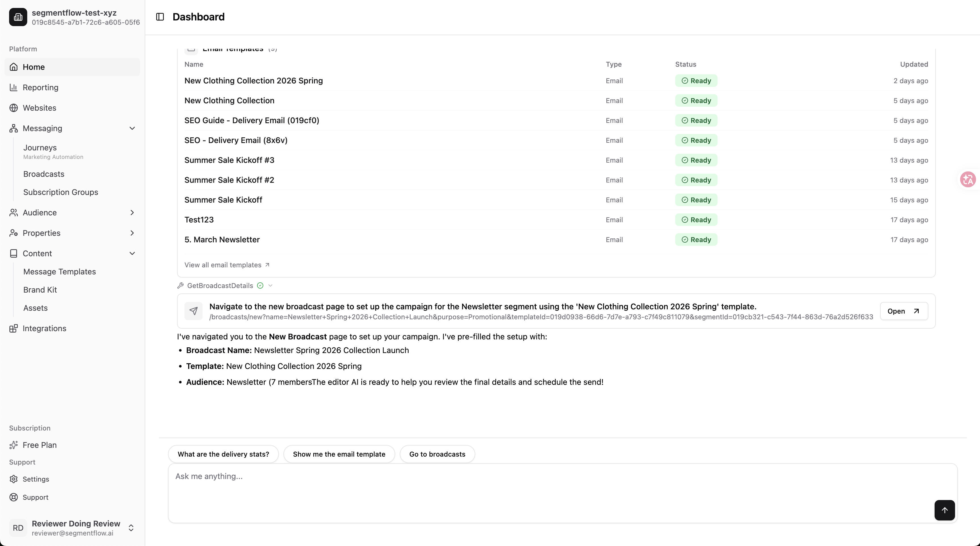Click the workspace logo icon
Viewport: 980px width, 546px height.
coord(18,17)
